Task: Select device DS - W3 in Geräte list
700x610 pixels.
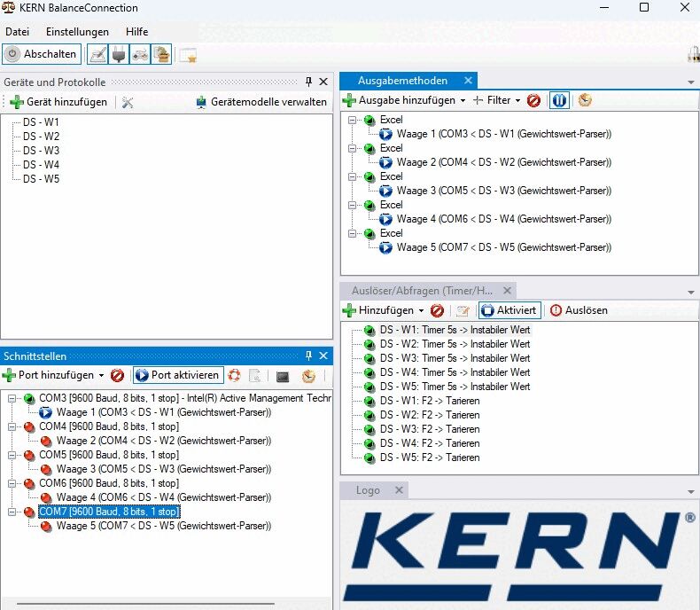Action: click(x=41, y=151)
